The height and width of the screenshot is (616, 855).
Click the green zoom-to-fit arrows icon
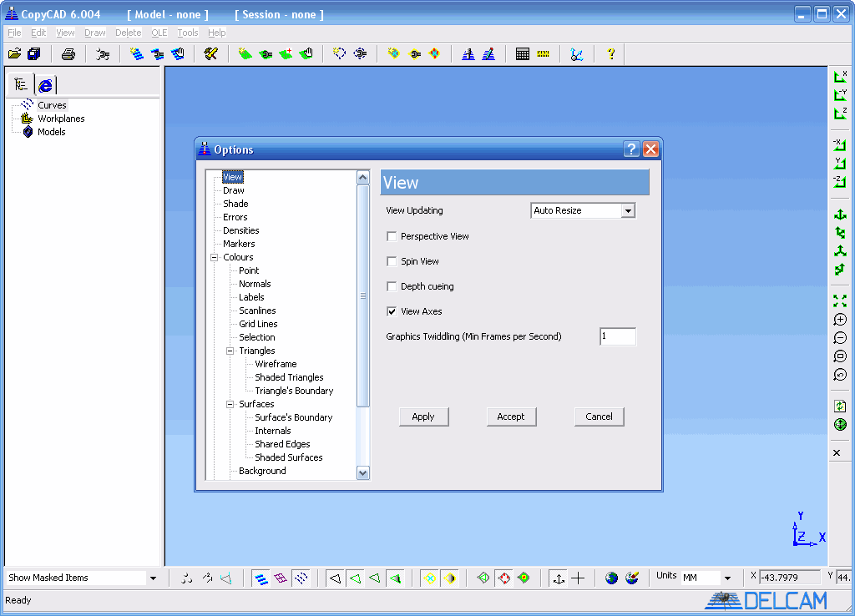click(x=840, y=301)
